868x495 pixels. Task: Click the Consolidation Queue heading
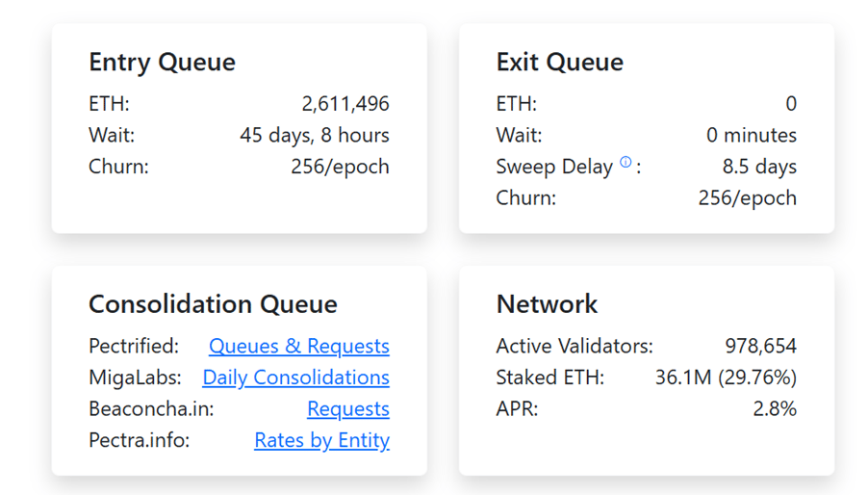coord(213,305)
